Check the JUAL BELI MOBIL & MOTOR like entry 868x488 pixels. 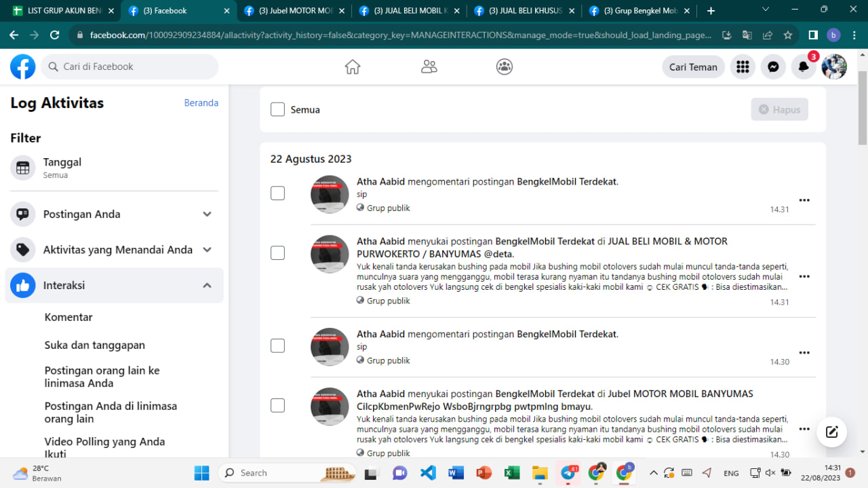tap(277, 252)
